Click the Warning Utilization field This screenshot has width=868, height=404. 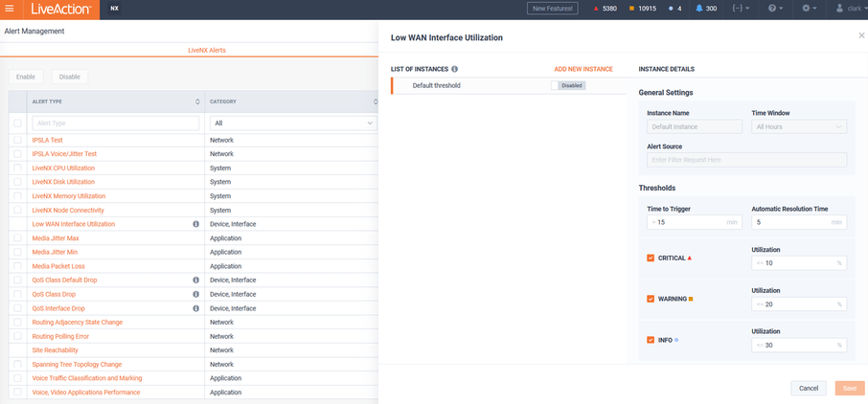[799, 303]
